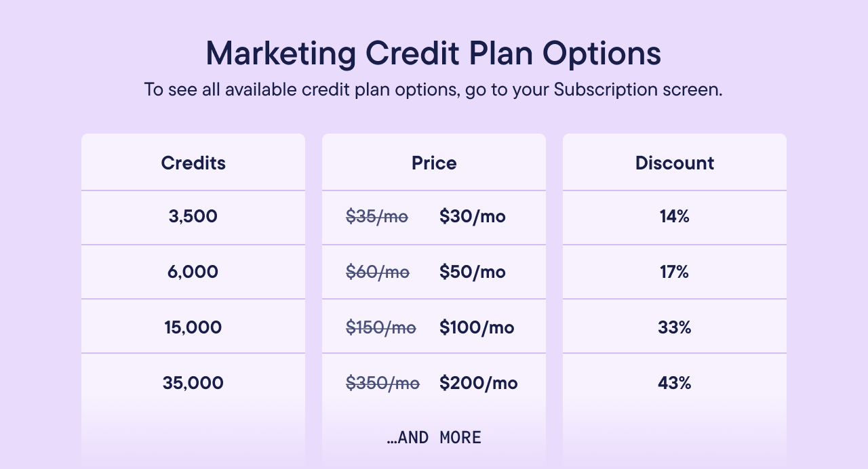Click the 6,000 credits row
The height and width of the screenshot is (469, 868).
click(x=193, y=272)
